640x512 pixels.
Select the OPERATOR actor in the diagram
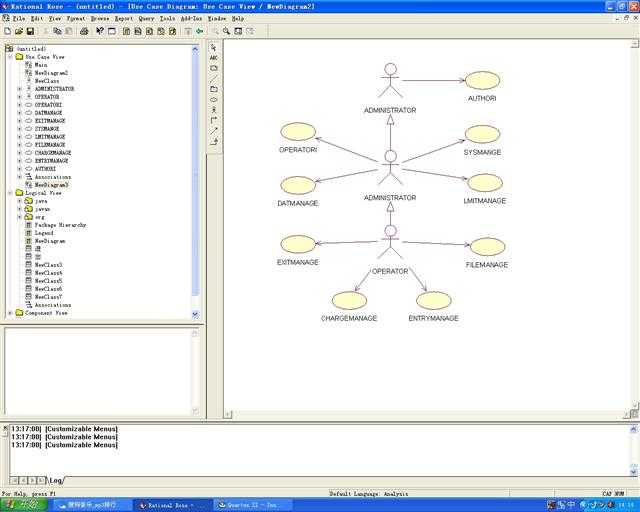coord(390,242)
